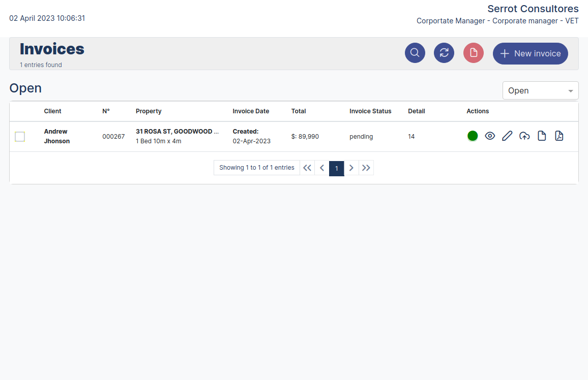Click the search magnifier icon button
This screenshot has width=588, height=380.
pos(415,53)
